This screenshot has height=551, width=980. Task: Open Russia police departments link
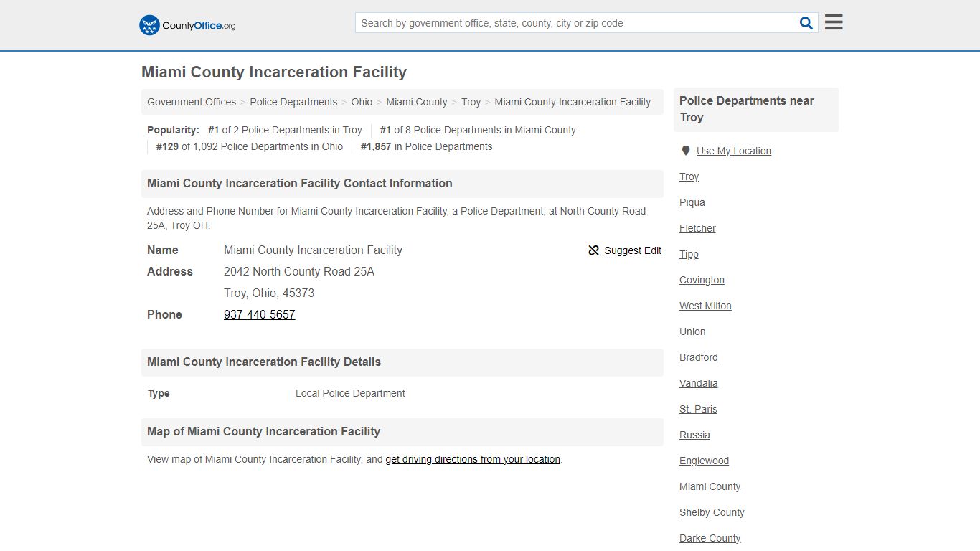click(x=695, y=435)
